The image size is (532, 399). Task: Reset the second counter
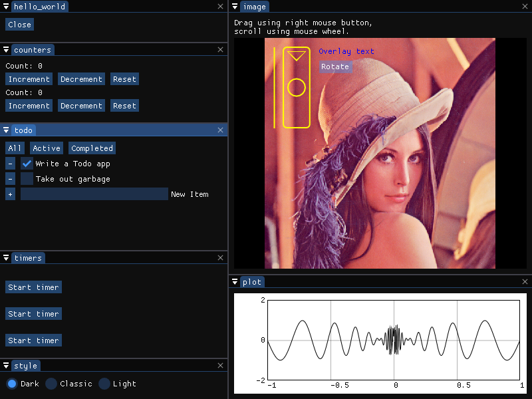point(124,105)
